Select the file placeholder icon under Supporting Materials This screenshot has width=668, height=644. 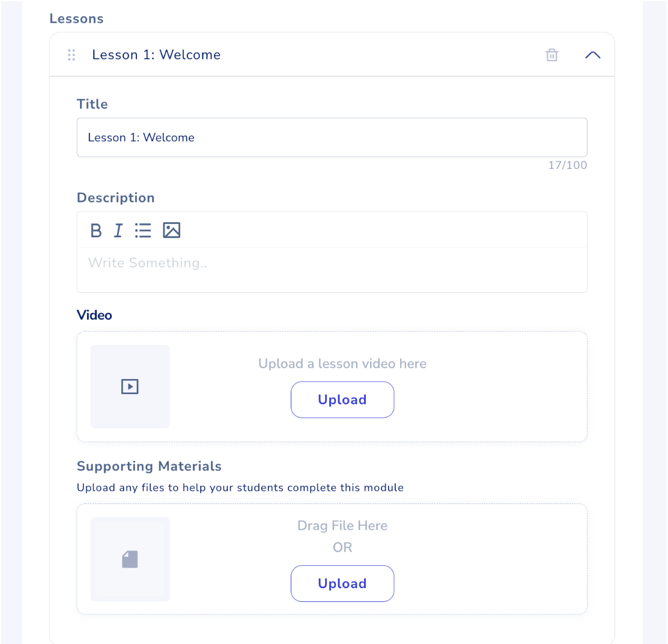[x=130, y=559]
